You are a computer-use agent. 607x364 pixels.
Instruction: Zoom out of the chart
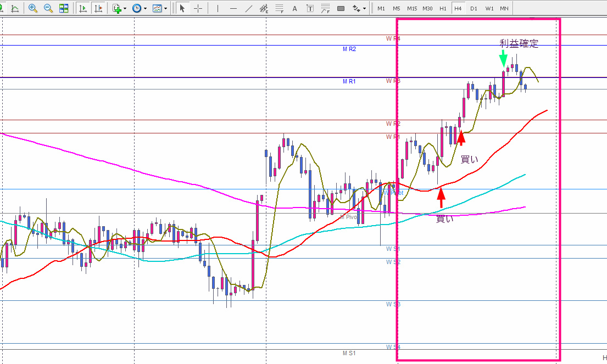48,8
